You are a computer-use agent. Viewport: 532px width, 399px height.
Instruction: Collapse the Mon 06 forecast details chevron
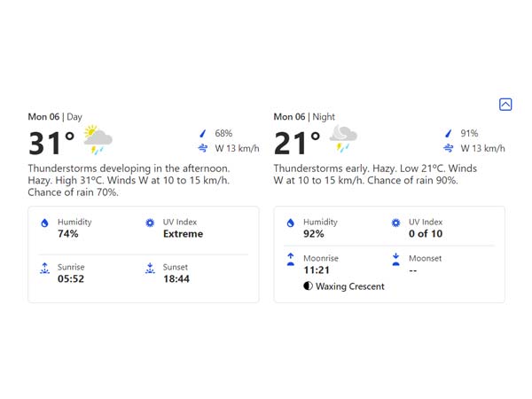pos(505,105)
